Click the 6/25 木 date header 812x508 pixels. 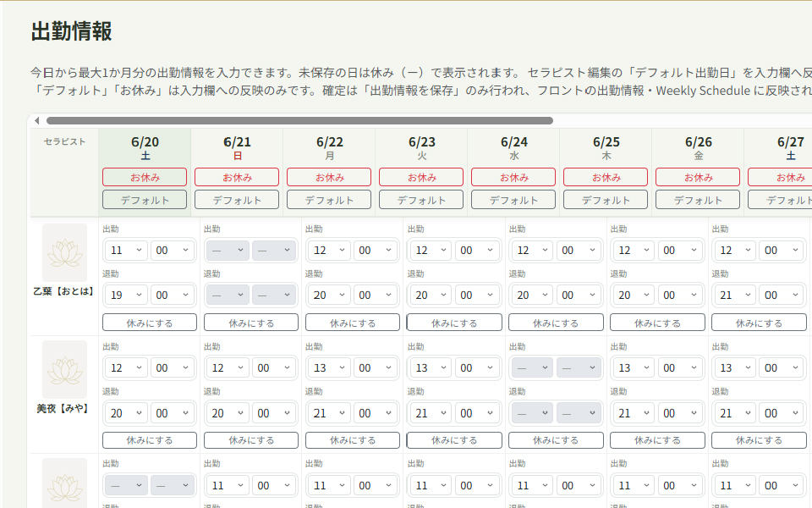coord(606,147)
